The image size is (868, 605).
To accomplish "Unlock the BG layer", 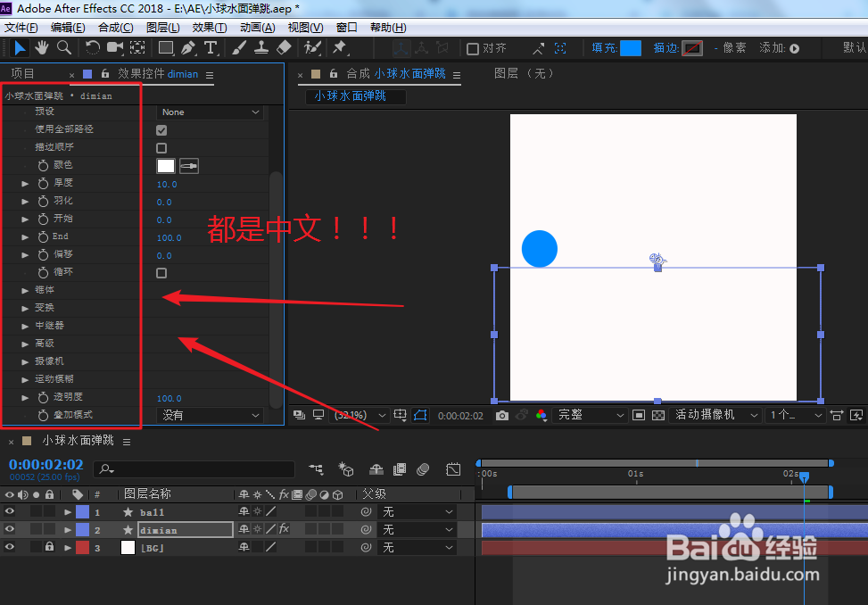I will 51,547.
